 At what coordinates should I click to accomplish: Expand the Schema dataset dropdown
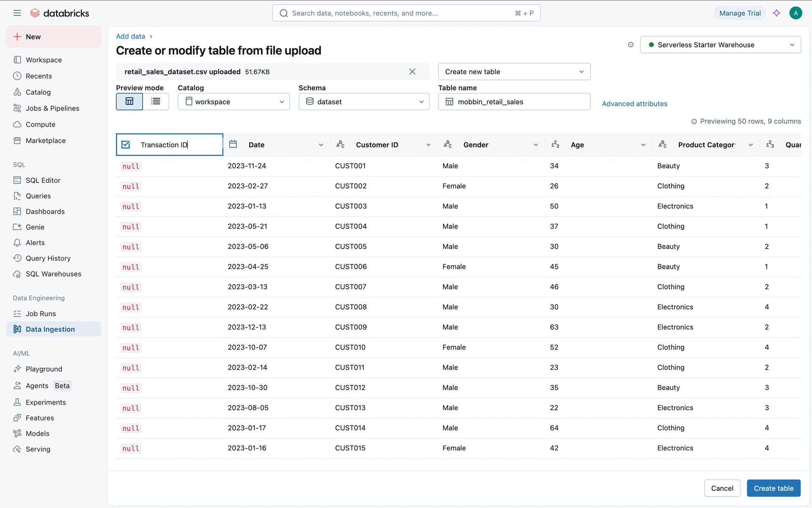[364, 102]
